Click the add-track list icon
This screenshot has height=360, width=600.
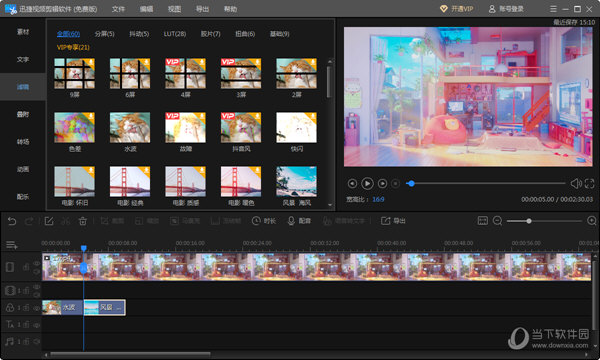tap(11, 245)
